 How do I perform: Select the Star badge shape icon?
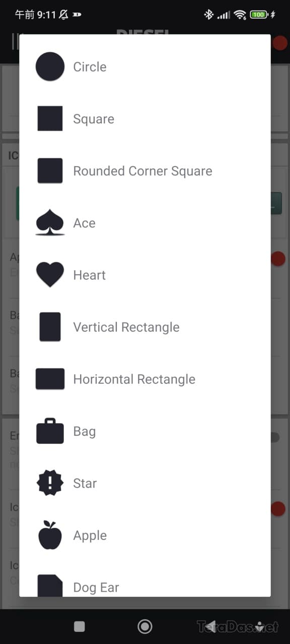[50, 483]
